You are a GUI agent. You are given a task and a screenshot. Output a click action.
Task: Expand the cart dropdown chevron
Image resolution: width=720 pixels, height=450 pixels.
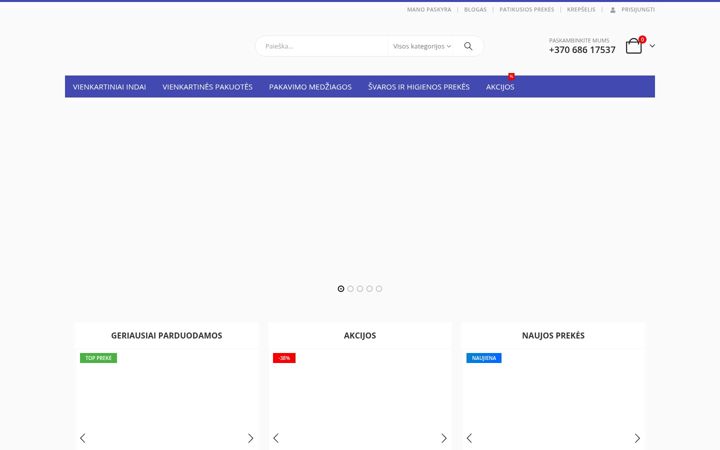(x=652, y=46)
